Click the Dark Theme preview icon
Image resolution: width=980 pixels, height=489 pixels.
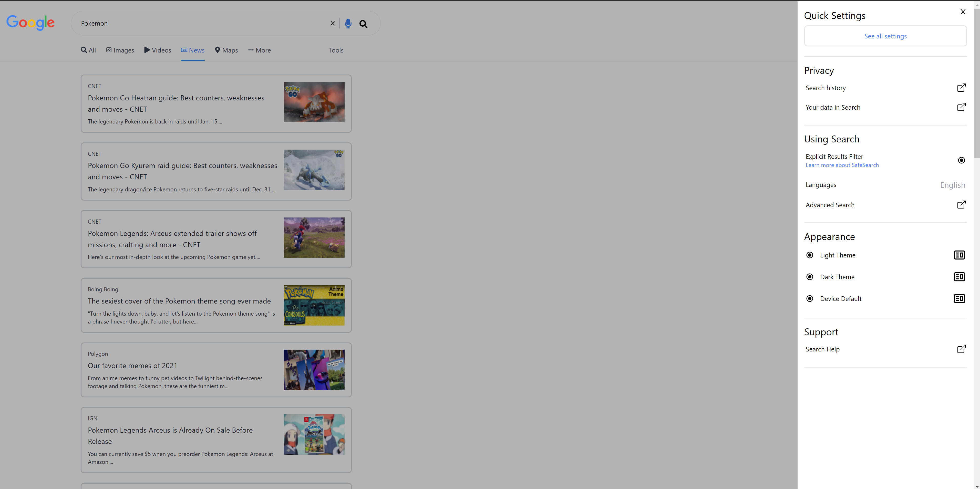pos(959,277)
